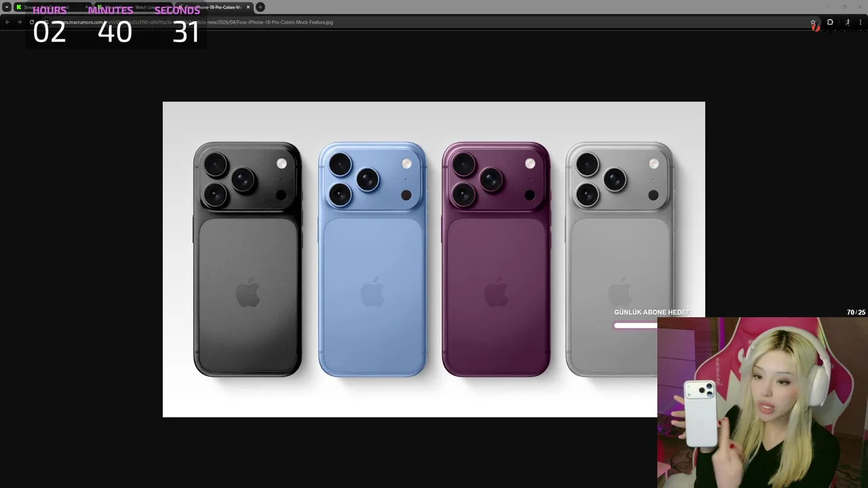Click the MINUTES timer value 40
The width and height of the screenshot is (868, 488).
[x=115, y=32]
